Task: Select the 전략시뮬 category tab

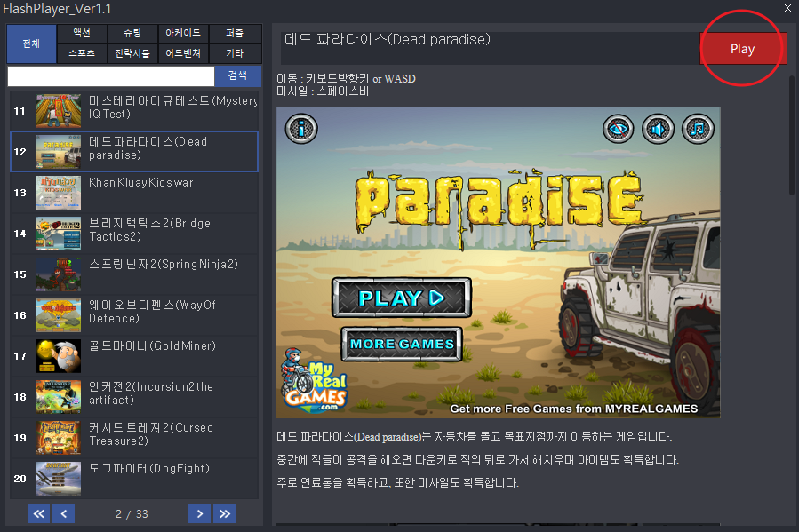Action: click(x=132, y=53)
